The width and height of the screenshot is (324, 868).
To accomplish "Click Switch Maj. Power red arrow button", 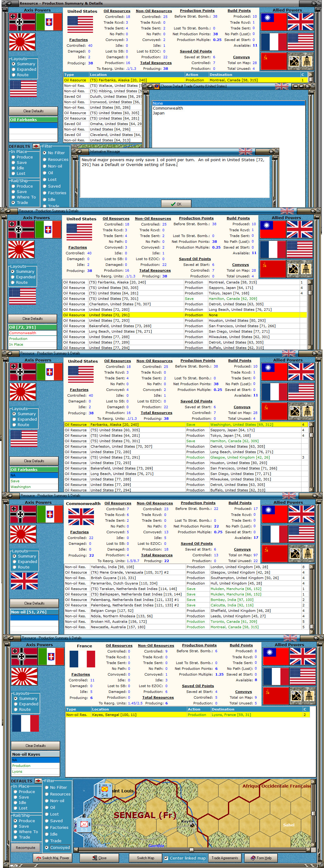I will tap(52, 858).
